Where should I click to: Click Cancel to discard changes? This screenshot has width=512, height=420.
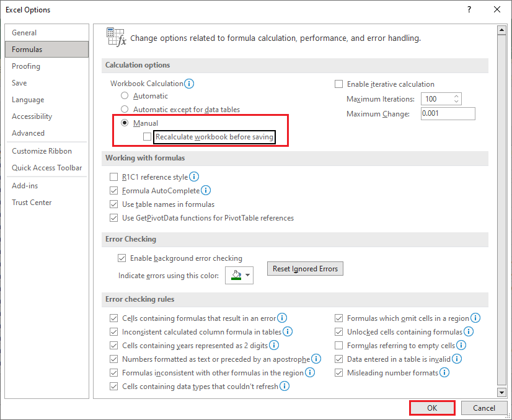click(x=484, y=408)
